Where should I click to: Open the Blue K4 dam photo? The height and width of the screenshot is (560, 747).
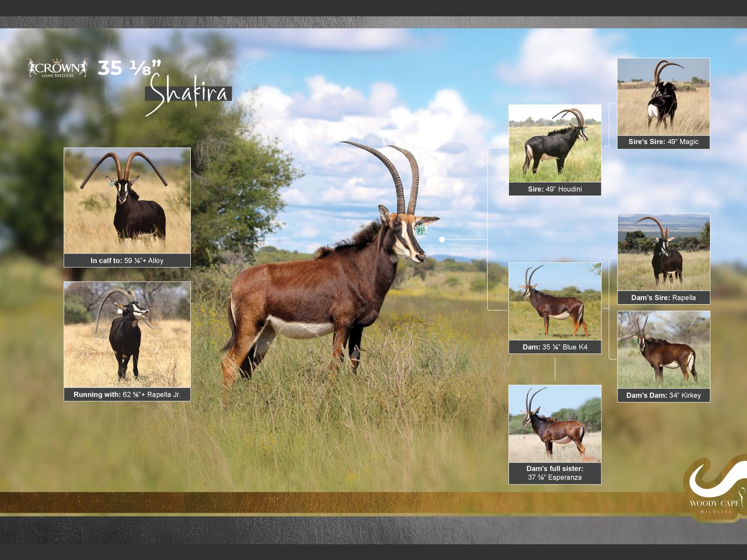pyautogui.click(x=554, y=301)
